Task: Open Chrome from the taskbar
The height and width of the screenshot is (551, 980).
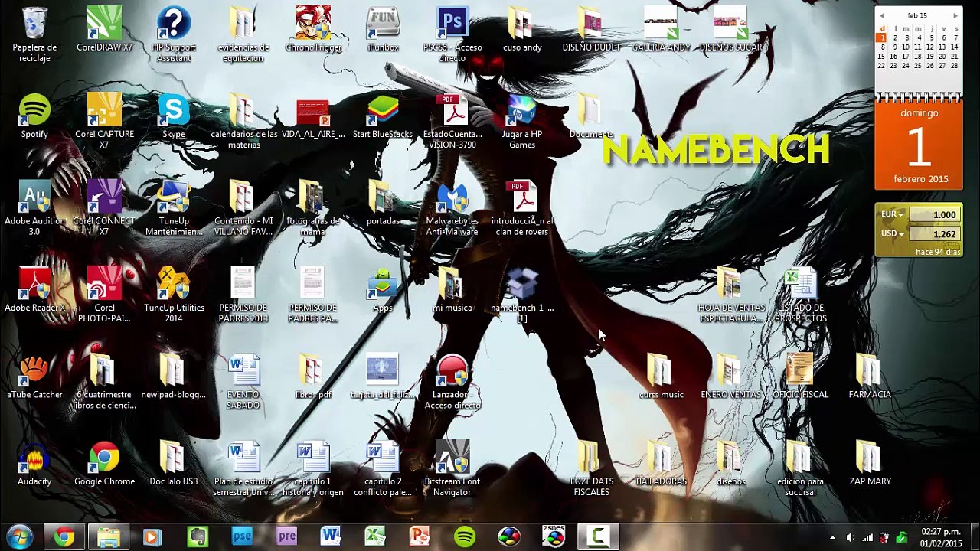Action: point(64,536)
